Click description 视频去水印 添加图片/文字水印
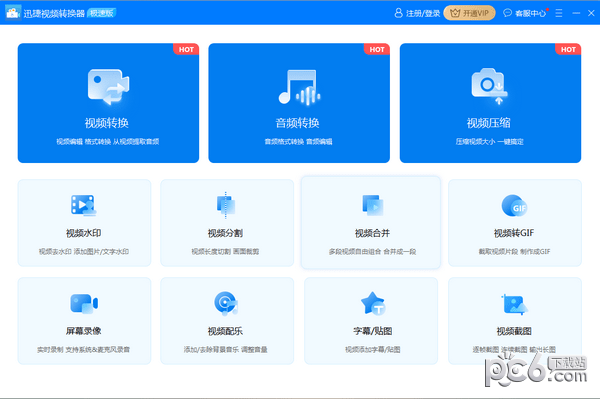 [x=84, y=251]
